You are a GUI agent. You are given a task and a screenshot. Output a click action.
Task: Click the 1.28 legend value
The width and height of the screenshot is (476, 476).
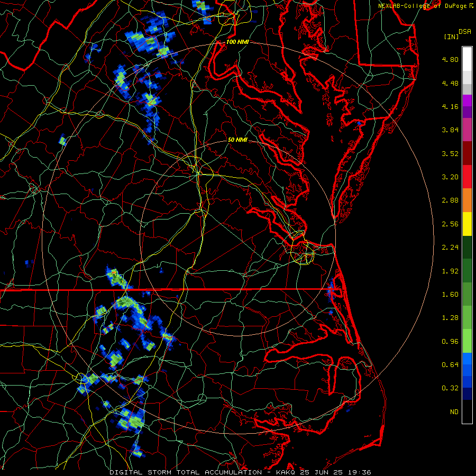(x=450, y=318)
